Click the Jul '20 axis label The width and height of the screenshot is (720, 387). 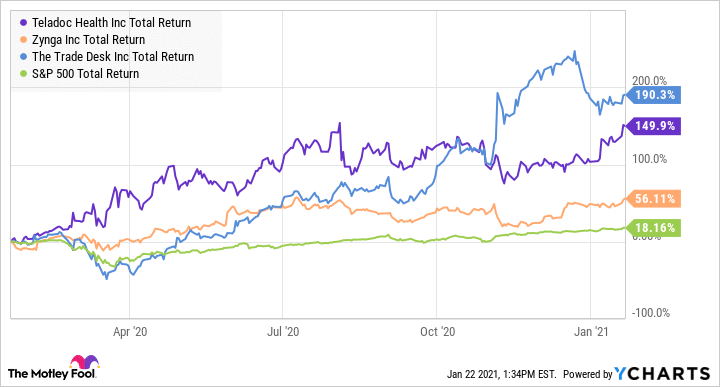point(283,332)
